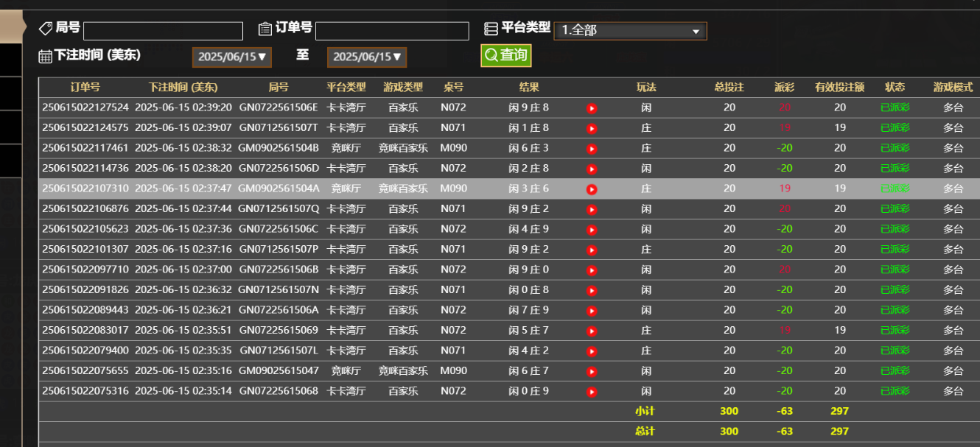Play the result video for 竞咪百家乐 order 250615022075655

point(591,370)
